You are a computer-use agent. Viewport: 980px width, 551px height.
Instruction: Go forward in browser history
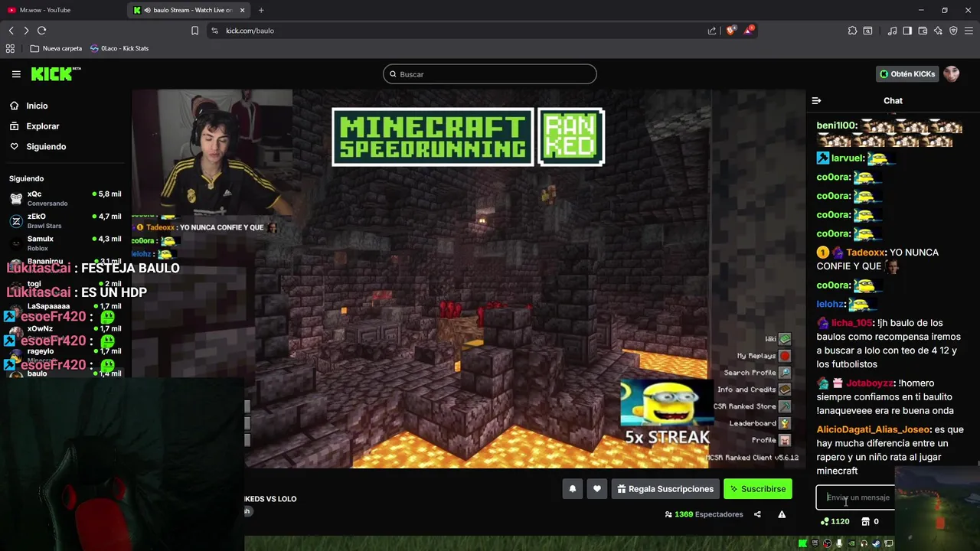(26, 31)
